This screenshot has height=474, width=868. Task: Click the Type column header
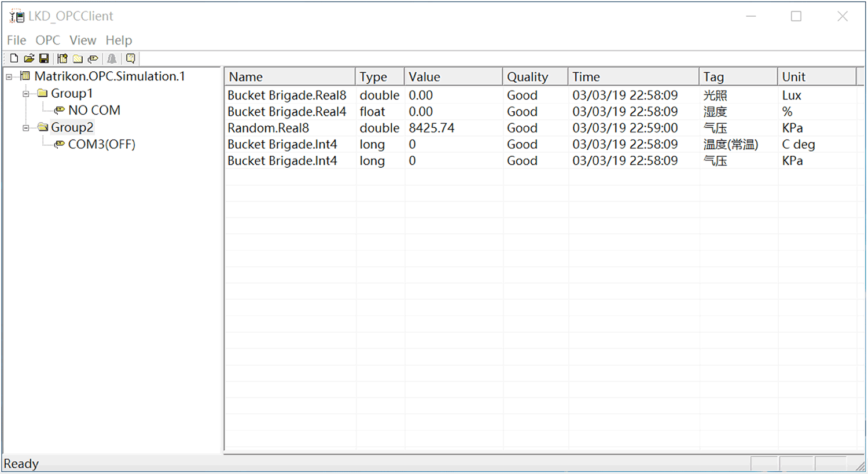pyautogui.click(x=380, y=76)
